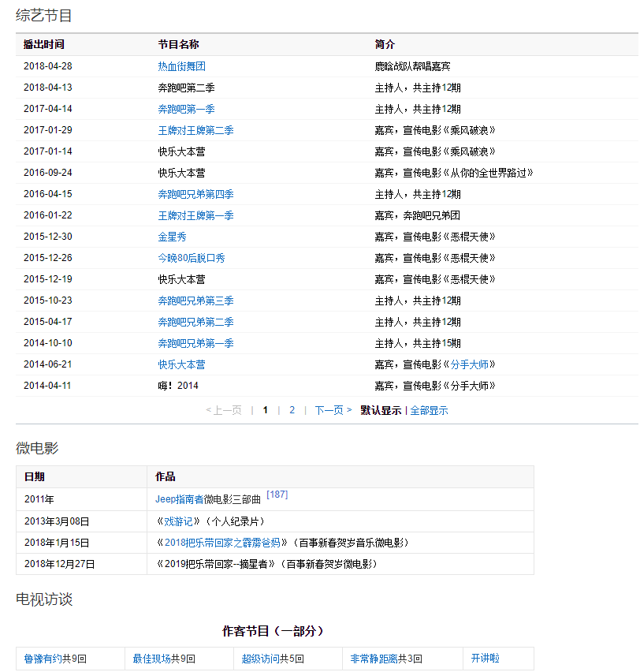Screen dimensions: 640x672
Task: Open the 奔跑吧兄弟第二季 entry
Action: pyautogui.click(x=195, y=322)
